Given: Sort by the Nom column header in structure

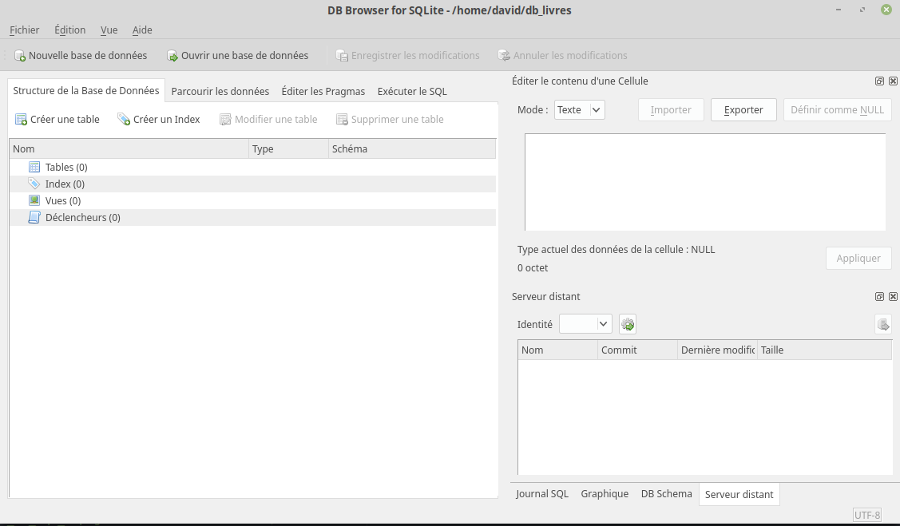Looking at the screenshot, I should click(x=128, y=149).
